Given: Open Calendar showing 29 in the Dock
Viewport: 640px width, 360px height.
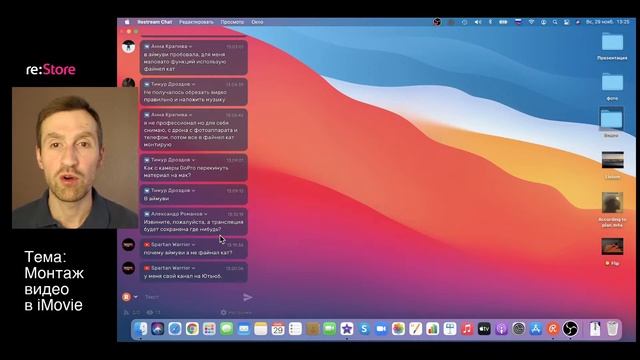Looking at the screenshot, I should pyautogui.click(x=278, y=329).
